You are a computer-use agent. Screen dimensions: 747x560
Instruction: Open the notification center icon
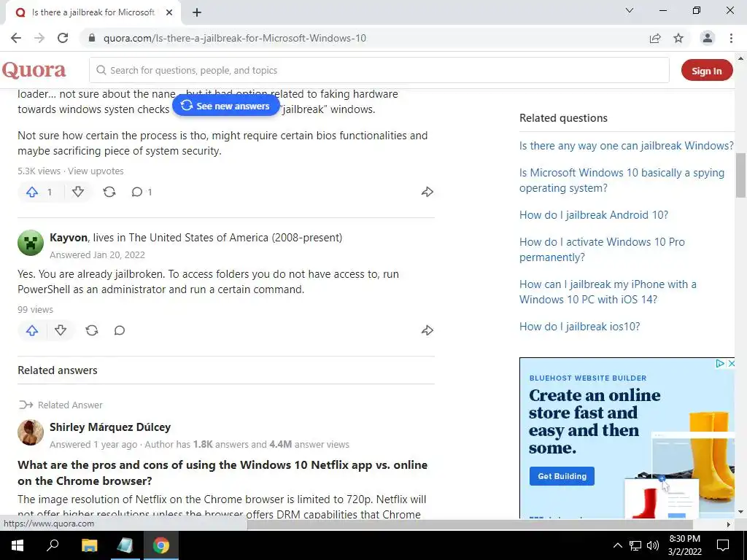point(723,545)
